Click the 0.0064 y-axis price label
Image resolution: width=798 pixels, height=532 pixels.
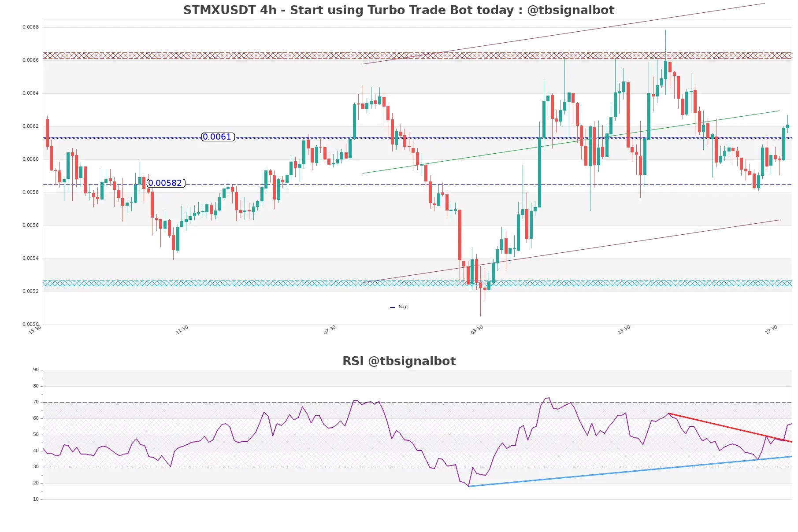31,93
